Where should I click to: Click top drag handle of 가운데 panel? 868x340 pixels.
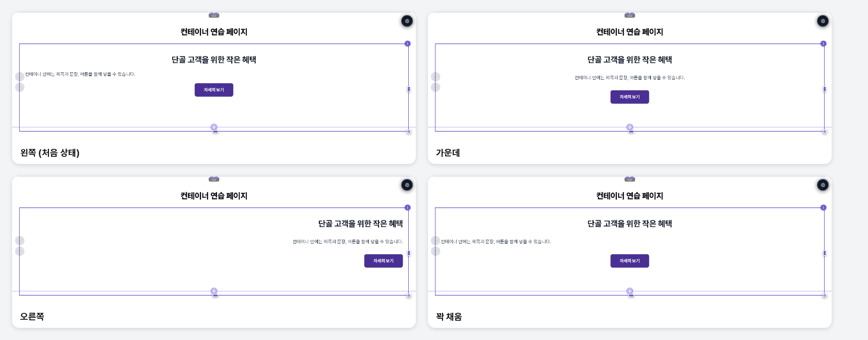[630, 15]
